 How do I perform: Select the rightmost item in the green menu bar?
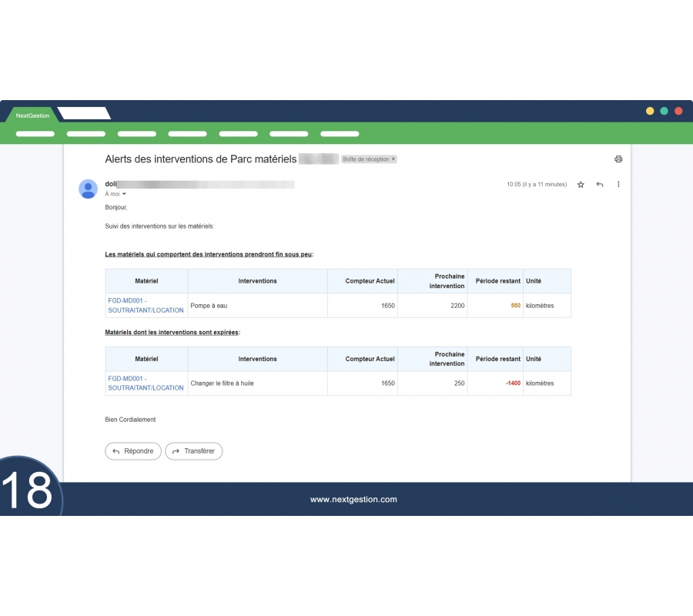pos(340,134)
